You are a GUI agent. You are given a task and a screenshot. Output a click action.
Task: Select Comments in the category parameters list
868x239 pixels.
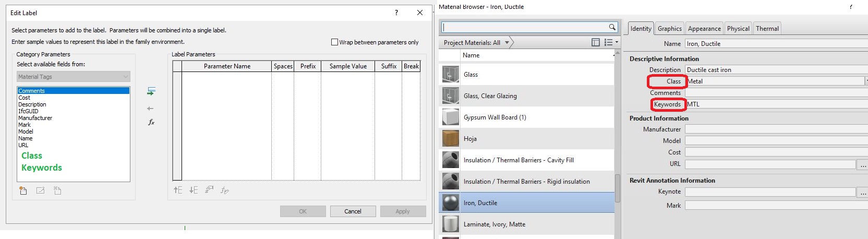pos(73,91)
